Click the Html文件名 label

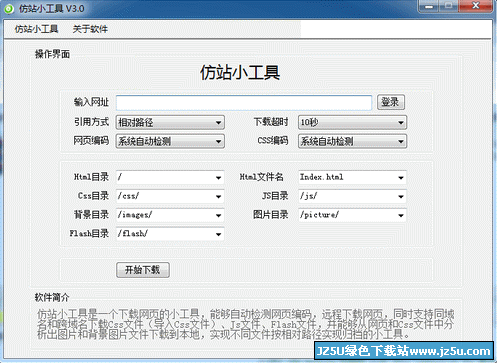click(262, 177)
